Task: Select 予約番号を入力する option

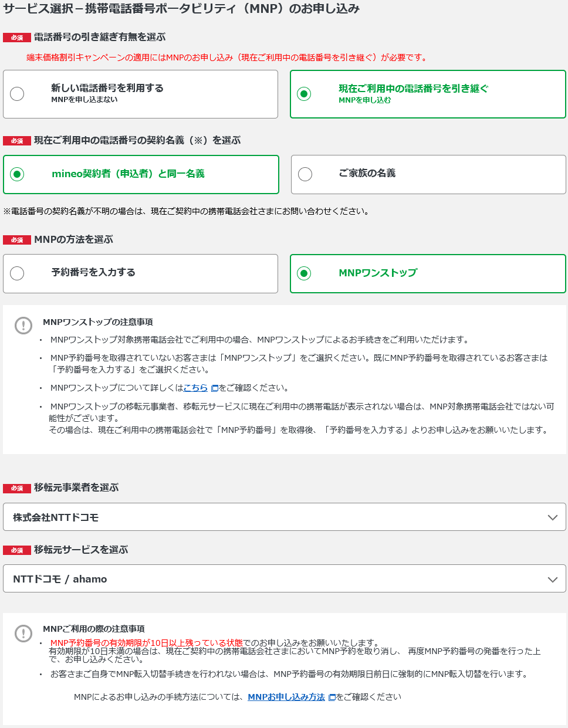Action: [x=18, y=273]
